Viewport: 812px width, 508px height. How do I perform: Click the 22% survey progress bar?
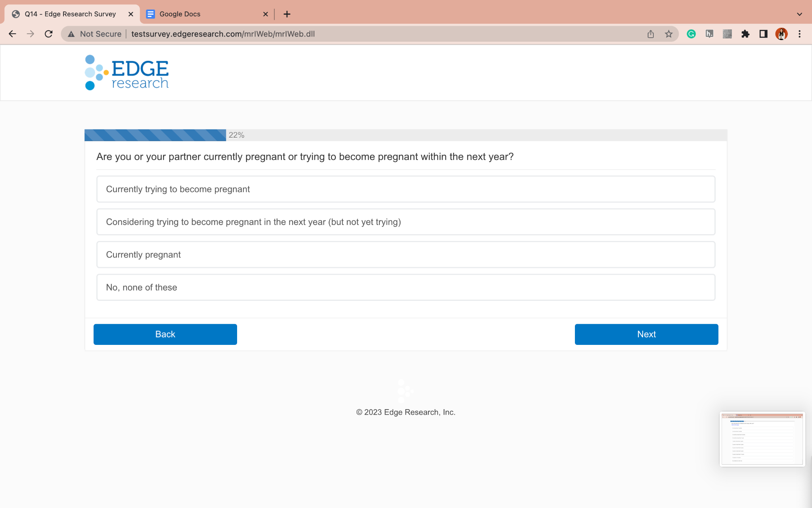click(x=155, y=135)
